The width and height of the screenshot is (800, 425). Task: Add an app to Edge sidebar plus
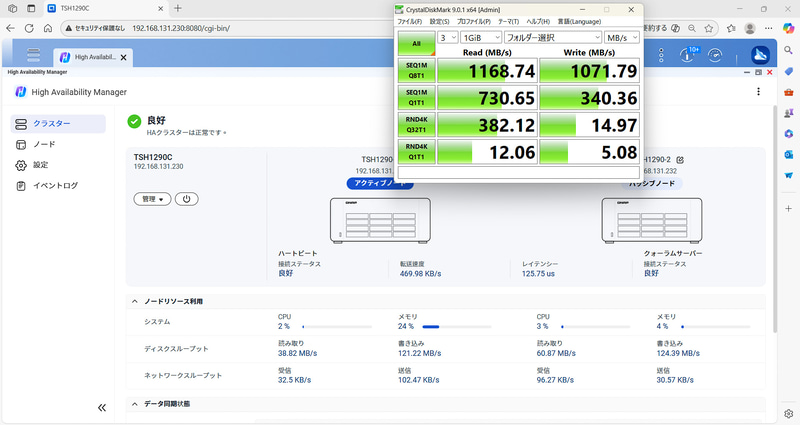click(x=789, y=208)
